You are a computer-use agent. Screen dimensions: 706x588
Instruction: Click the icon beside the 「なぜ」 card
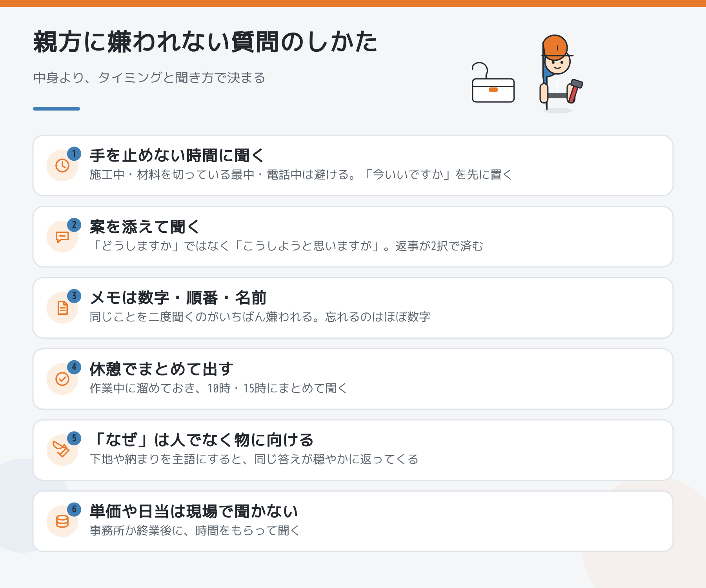(x=61, y=449)
